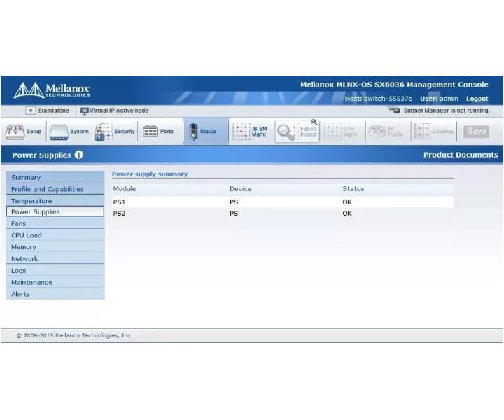Viewport: 504px width, 420px height.
Task: Click the Save button
Action: pyautogui.click(x=477, y=131)
